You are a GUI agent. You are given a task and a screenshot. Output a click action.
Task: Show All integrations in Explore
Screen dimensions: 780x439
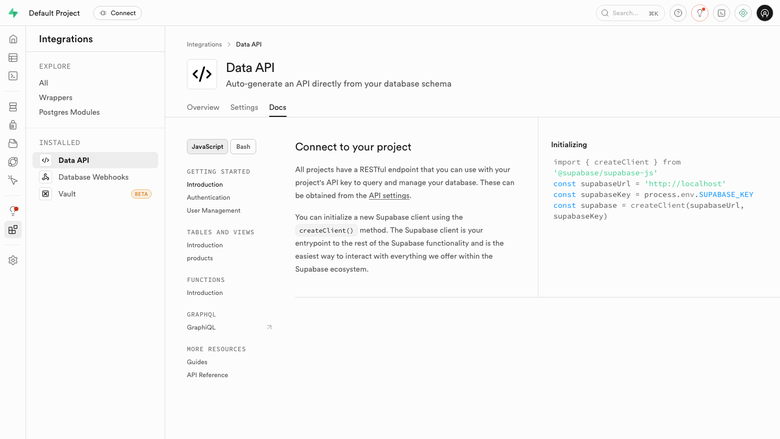(44, 83)
